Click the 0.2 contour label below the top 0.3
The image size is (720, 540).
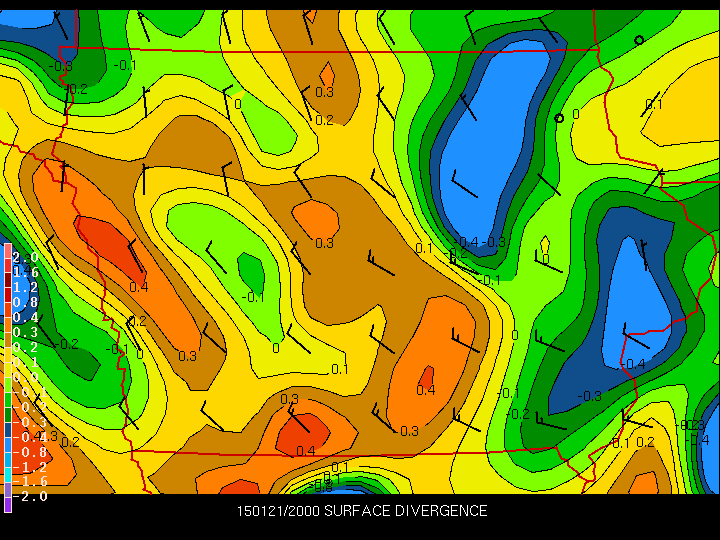(x=324, y=121)
